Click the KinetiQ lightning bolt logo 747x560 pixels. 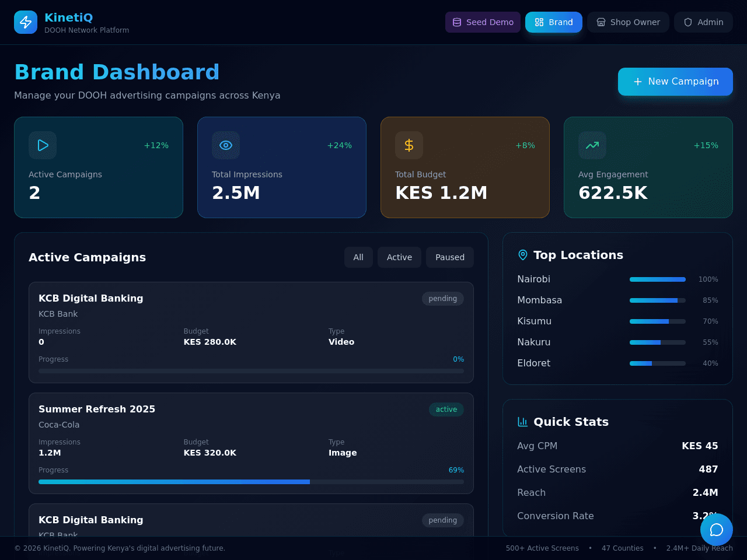26,22
